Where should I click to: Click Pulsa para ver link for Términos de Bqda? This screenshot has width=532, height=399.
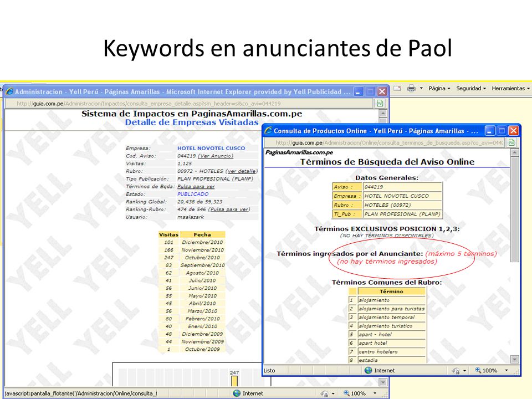196,186
